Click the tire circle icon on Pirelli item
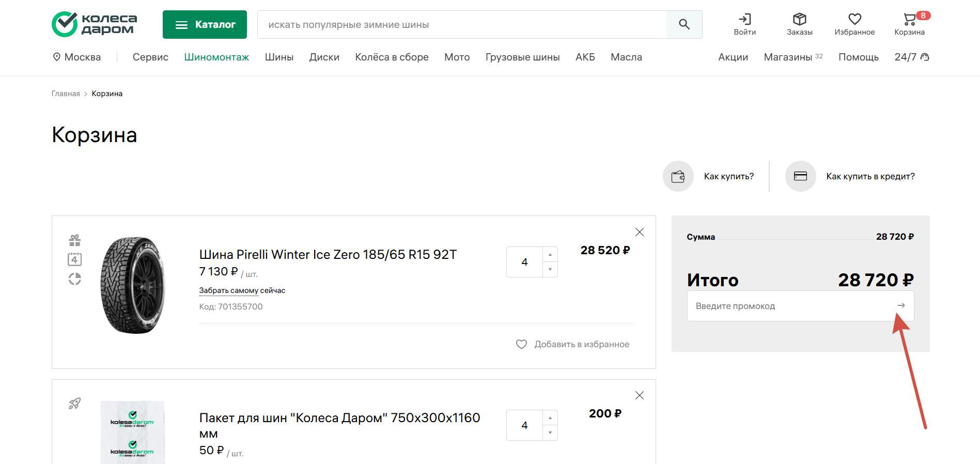Screen dimensions: 980x464 click(75, 279)
